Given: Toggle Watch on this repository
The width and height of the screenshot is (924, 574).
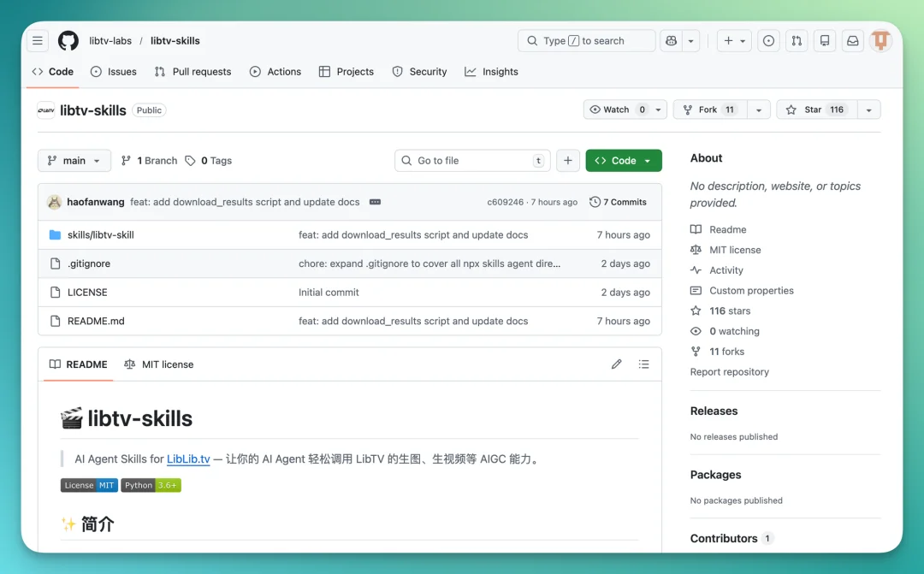Looking at the screenshot, I should [616, 109].
